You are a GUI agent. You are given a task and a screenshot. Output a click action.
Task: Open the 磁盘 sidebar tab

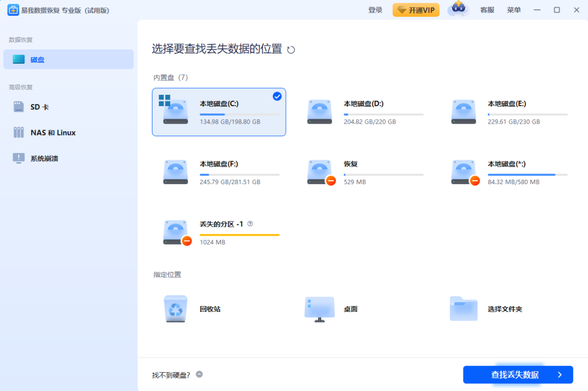(x=69, y=59)
